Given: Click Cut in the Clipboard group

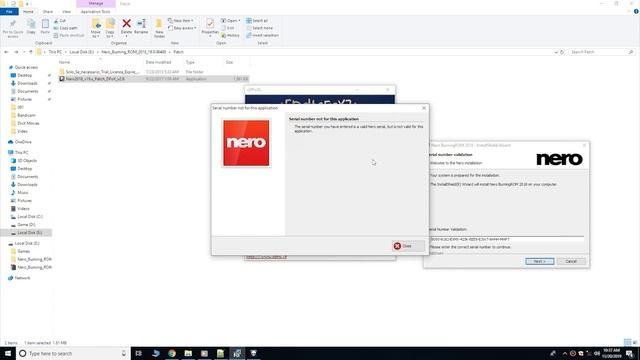Looking at the screenshot, I should [x=60, y=20].
